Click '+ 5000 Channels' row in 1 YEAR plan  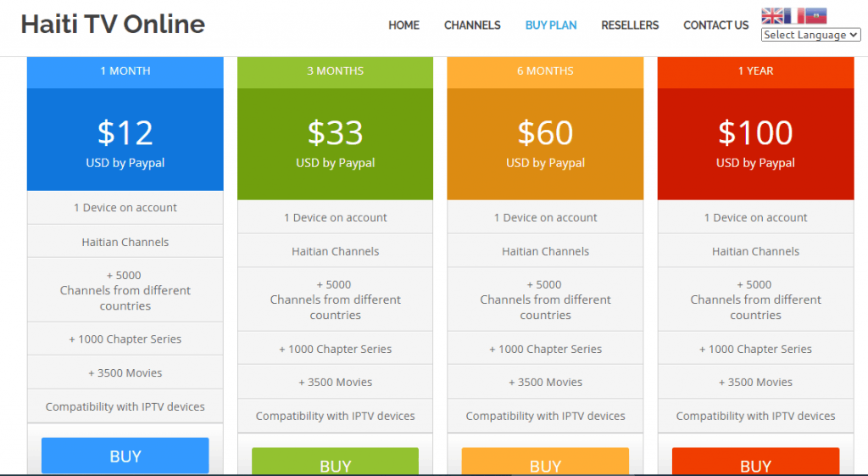pyautogui.click(x=755, y=300)
